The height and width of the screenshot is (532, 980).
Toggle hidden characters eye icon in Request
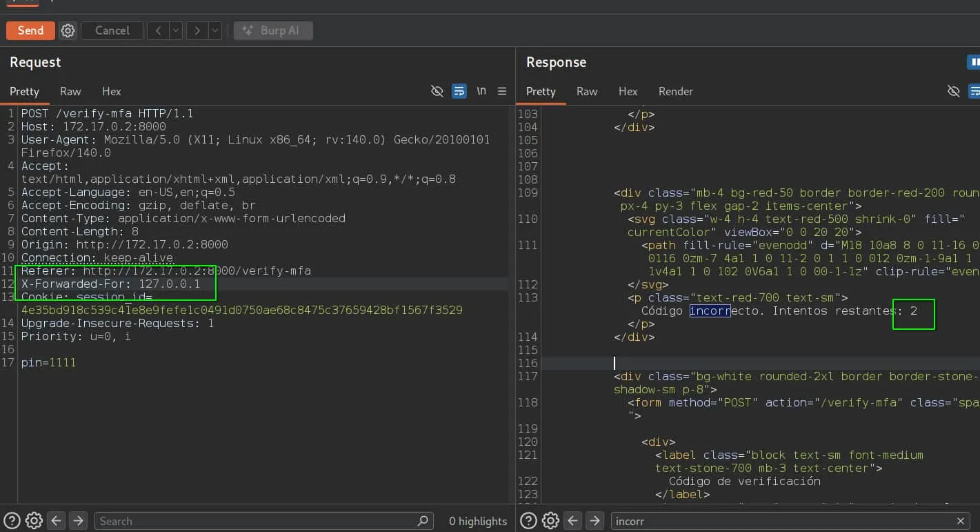coord(437,91)
